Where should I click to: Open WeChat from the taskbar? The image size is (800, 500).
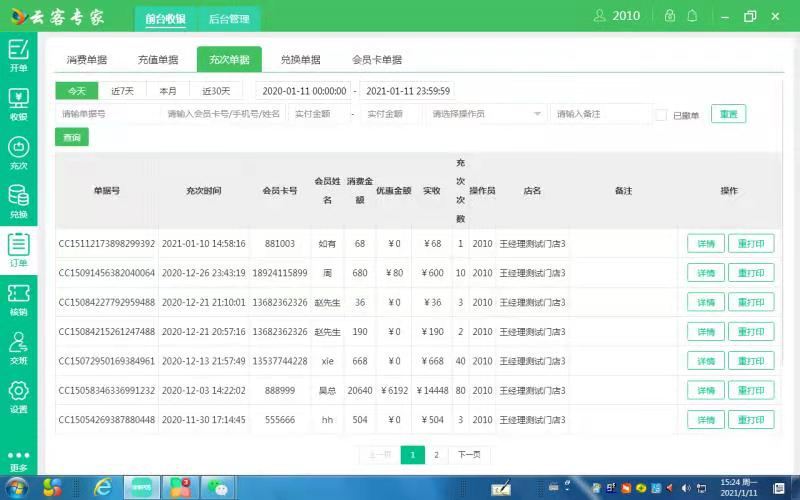point(219,488)
